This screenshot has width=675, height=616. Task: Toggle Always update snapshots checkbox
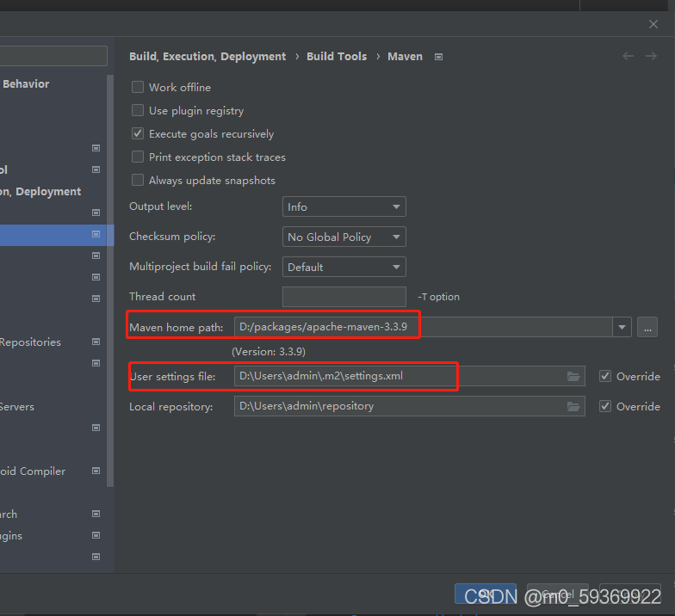(138, 180)
